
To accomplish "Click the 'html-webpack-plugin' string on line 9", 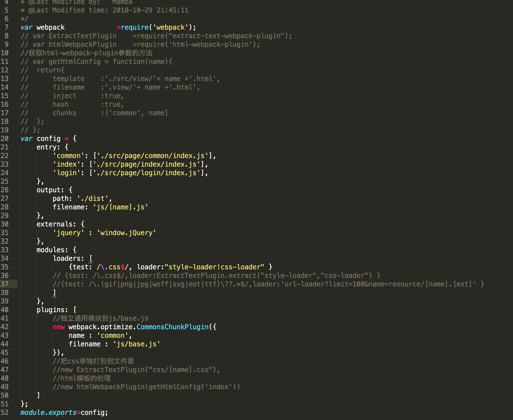I will tap(211, 45).
